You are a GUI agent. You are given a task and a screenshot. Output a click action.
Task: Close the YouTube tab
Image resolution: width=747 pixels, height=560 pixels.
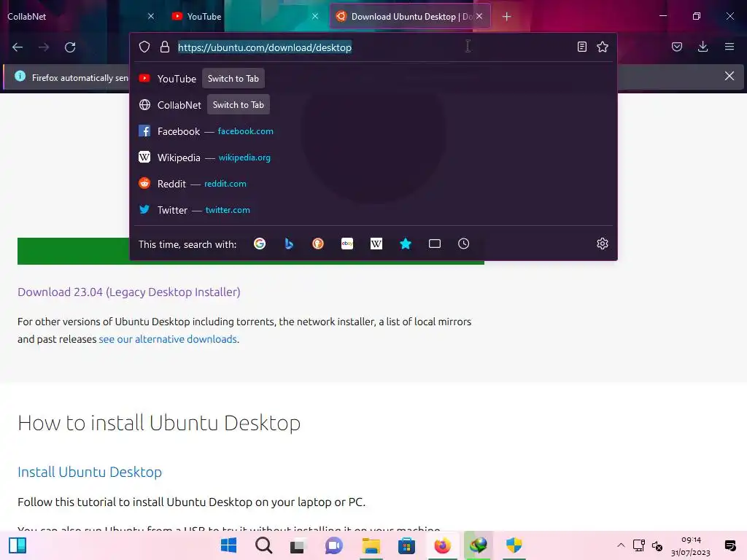315,16
